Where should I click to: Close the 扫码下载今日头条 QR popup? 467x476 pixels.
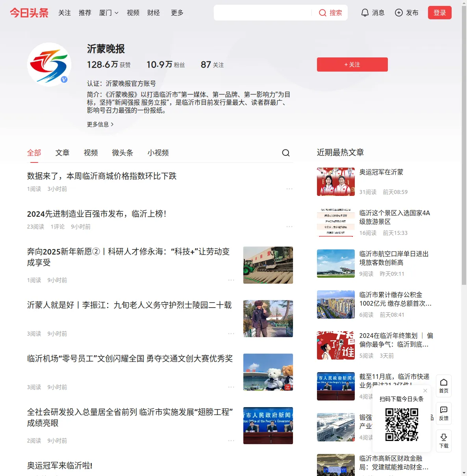(x=425, y=391)
